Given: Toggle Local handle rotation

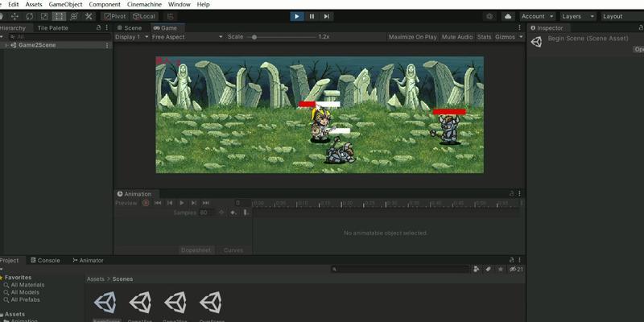Looking at the screenshot, I should [144, 16].
